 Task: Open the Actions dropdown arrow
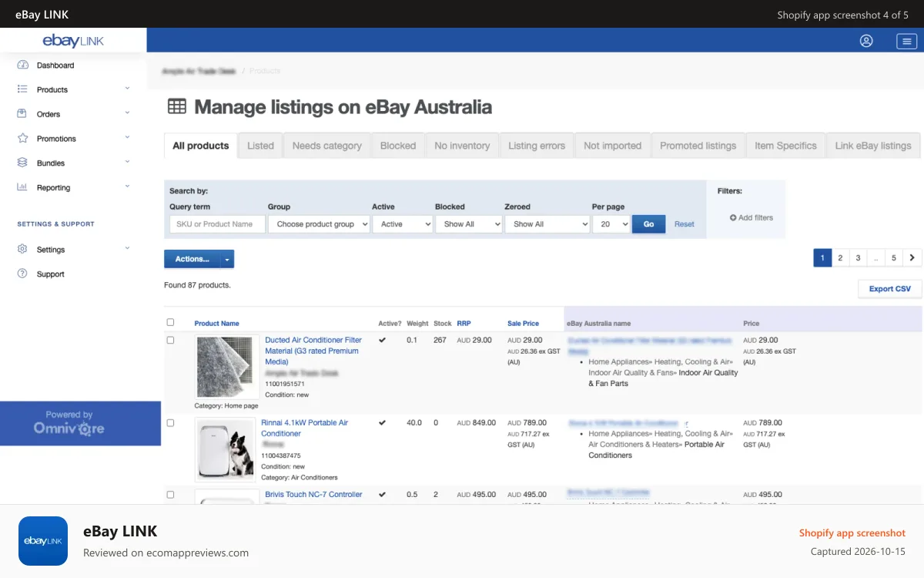point(227,260)
